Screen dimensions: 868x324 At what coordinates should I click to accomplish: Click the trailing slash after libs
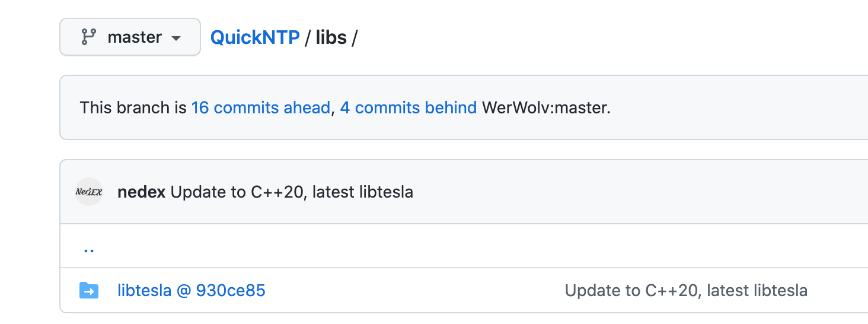click(x=355, y=37)
